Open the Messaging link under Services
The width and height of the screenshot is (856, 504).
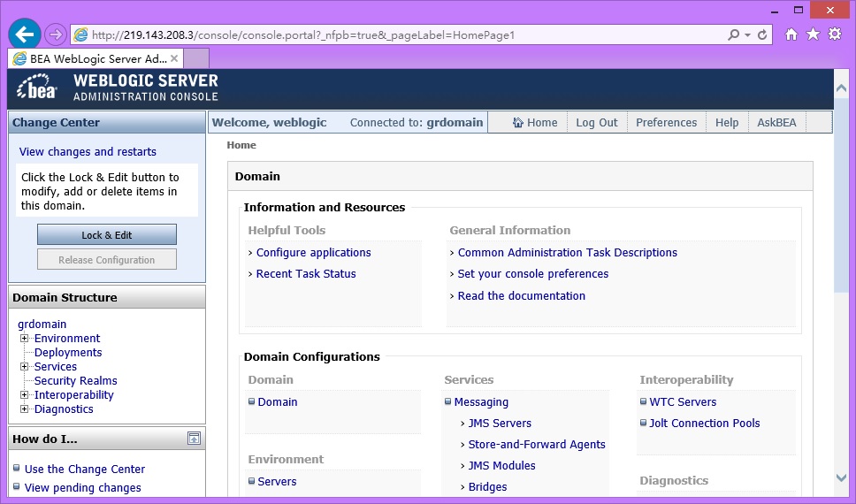(481, 402)
